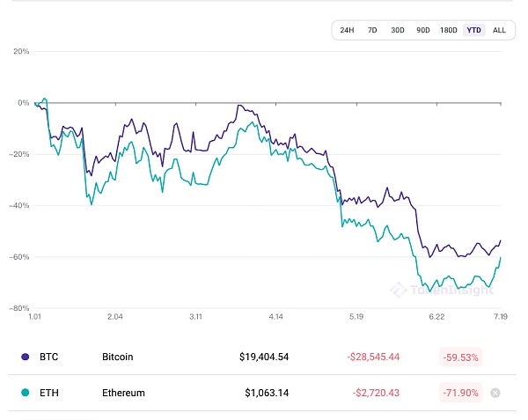This screenshot has width=528, height=420.
Task: Click the Ethereum -71.90% change badge
Action: pyautogui.click(x=460, y=393)
